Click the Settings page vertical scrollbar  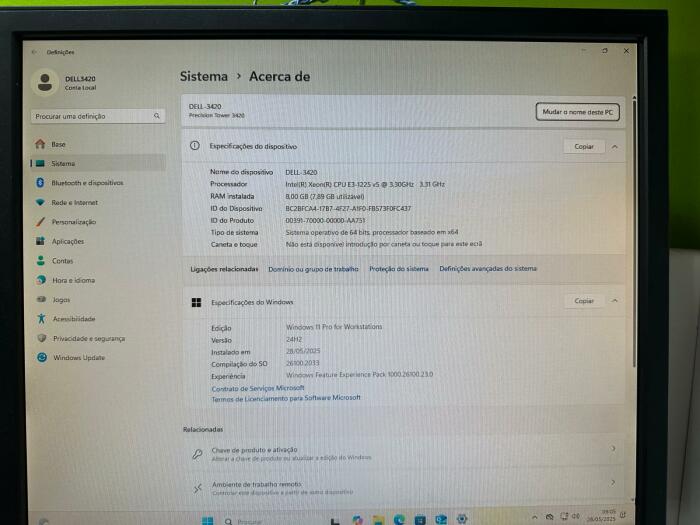point(633,232)
